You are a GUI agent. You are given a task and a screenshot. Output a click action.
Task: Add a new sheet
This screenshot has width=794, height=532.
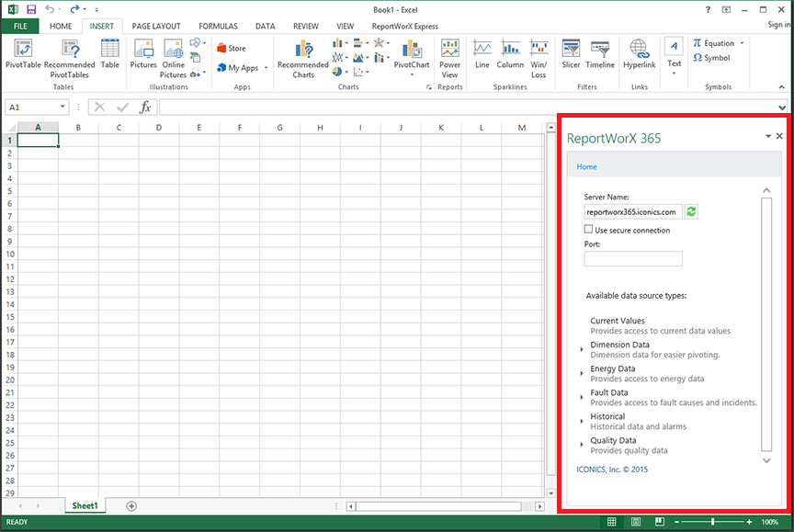click(x=131, y=505)
